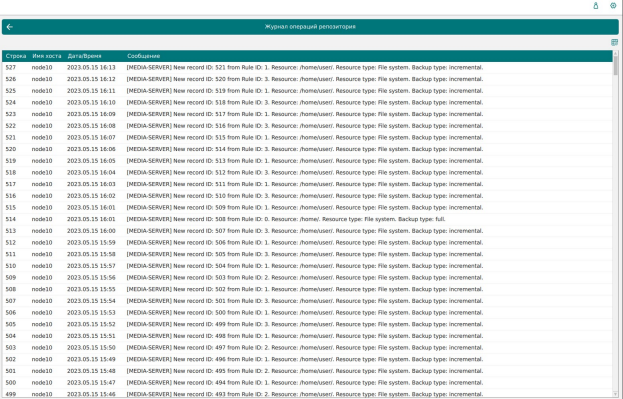
Task: Select log row 503 at 15:50
Action: tap(307, 348)
